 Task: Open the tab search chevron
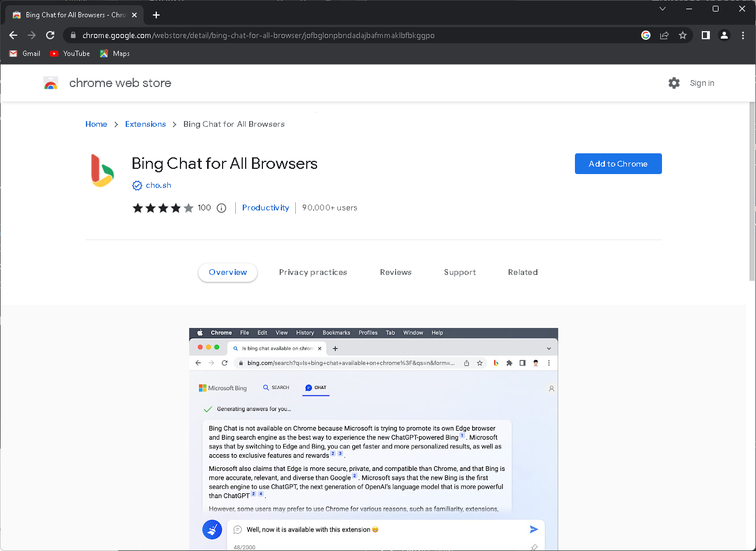pos(662,9)
